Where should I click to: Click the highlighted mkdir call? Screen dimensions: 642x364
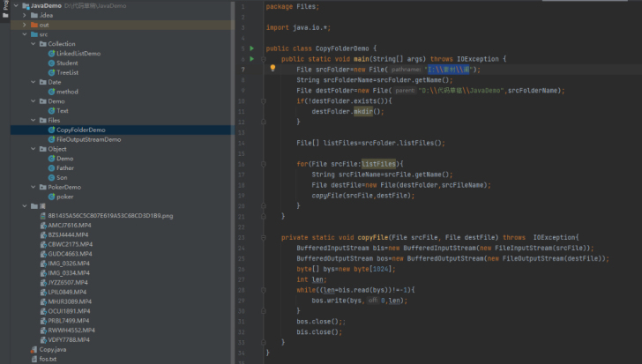coord(363,111)
